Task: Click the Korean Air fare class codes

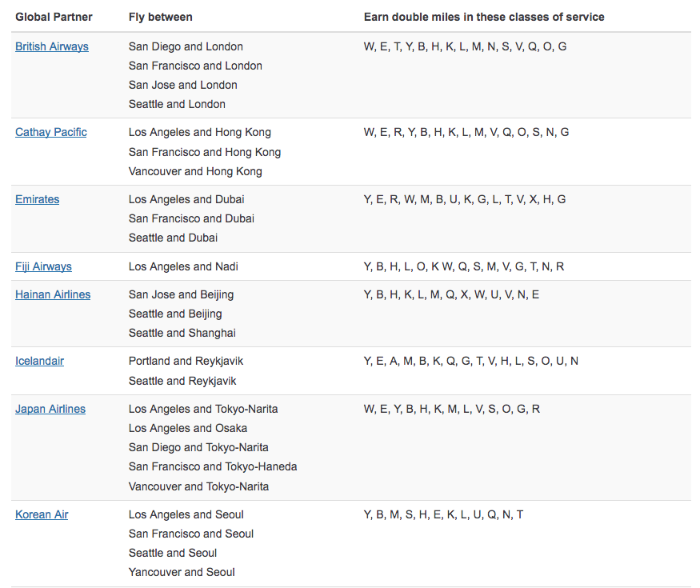Action: (x=443, y=514)
